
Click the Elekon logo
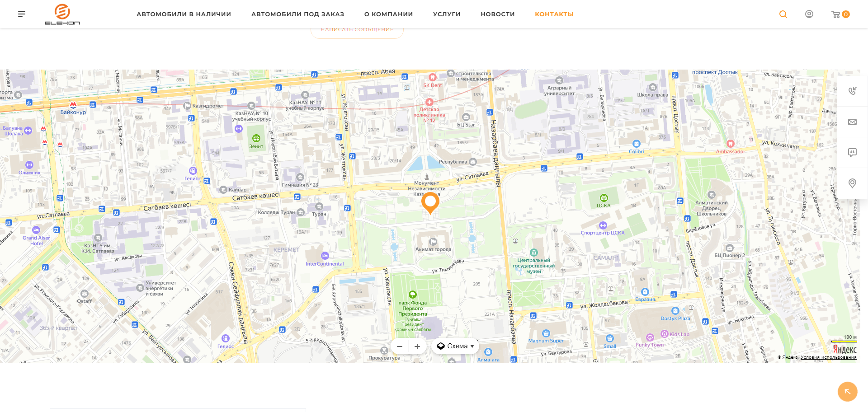62,14
